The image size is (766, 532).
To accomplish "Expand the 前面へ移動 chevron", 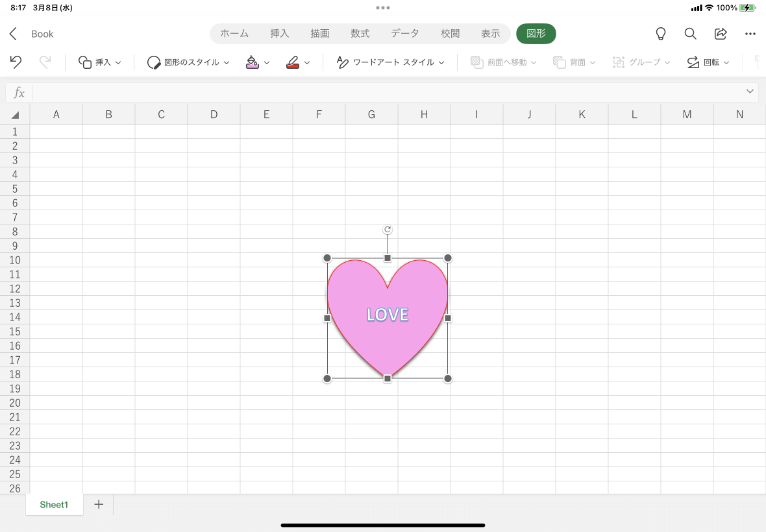I will coord(534,62).
